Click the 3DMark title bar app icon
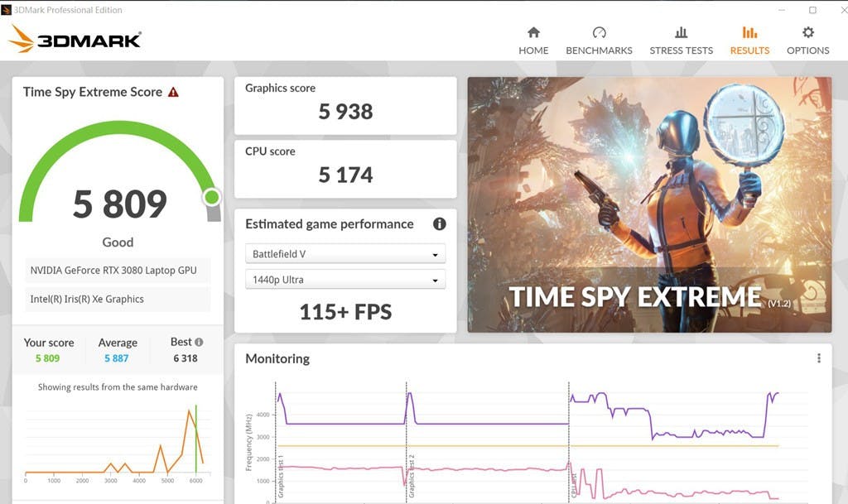This screenshot has width=848, height=504. point(7,10)
